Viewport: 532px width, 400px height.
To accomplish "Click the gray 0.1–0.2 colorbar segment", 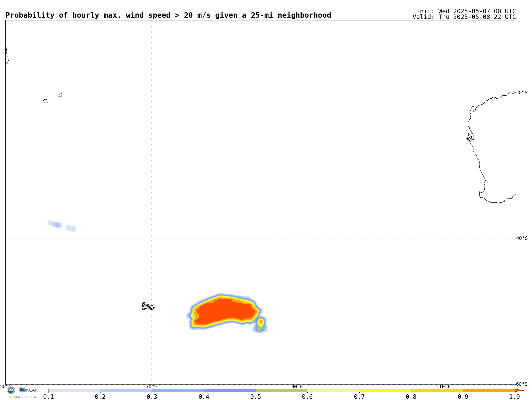I will click(74, 390).
